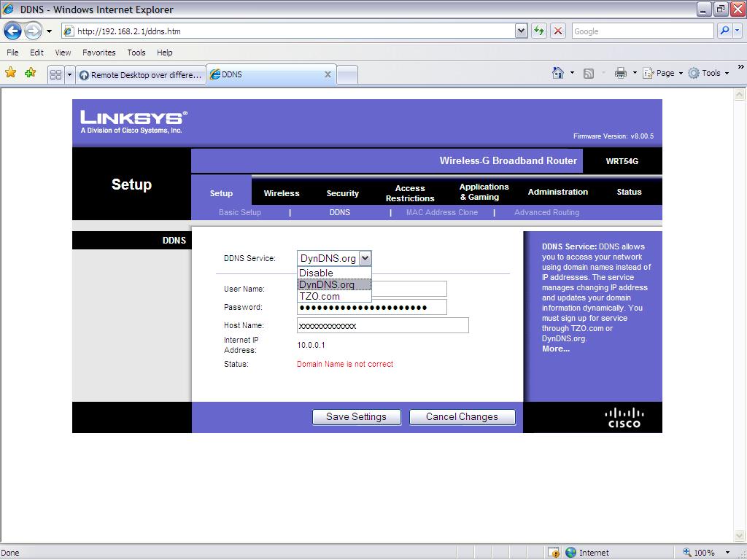Go to the router Setup tab
This screenshot has width=747, height=560.
point(221,192)
